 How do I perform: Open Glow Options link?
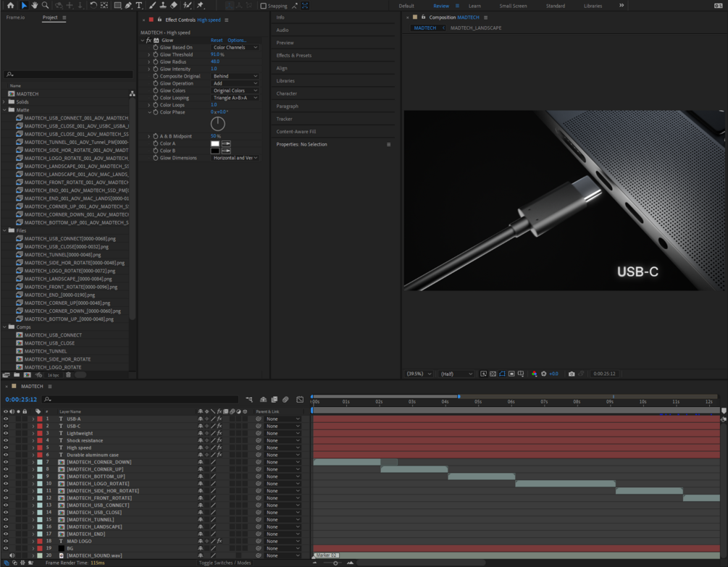237,41
